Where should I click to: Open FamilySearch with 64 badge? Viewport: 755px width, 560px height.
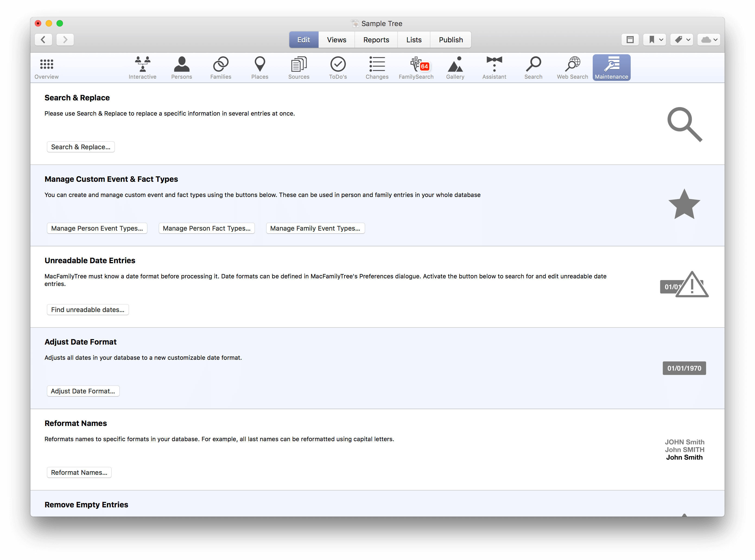pos(416,68)
